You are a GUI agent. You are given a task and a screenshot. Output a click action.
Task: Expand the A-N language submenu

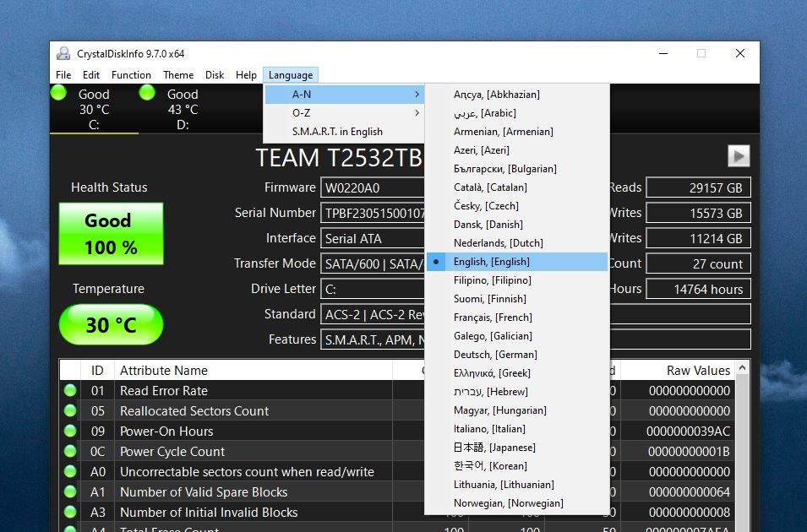coord(344,94)
